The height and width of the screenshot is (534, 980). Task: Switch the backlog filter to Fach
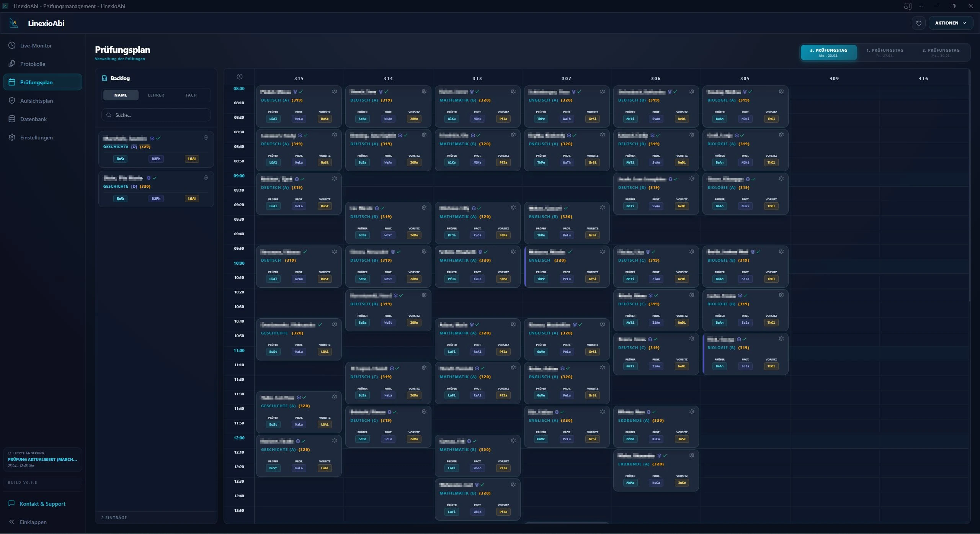[191, 95]
